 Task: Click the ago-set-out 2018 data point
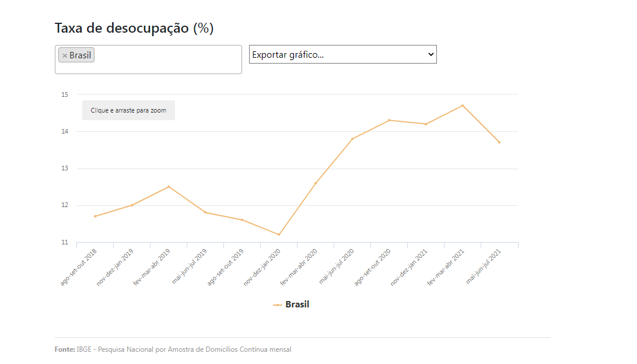(95, 216)
